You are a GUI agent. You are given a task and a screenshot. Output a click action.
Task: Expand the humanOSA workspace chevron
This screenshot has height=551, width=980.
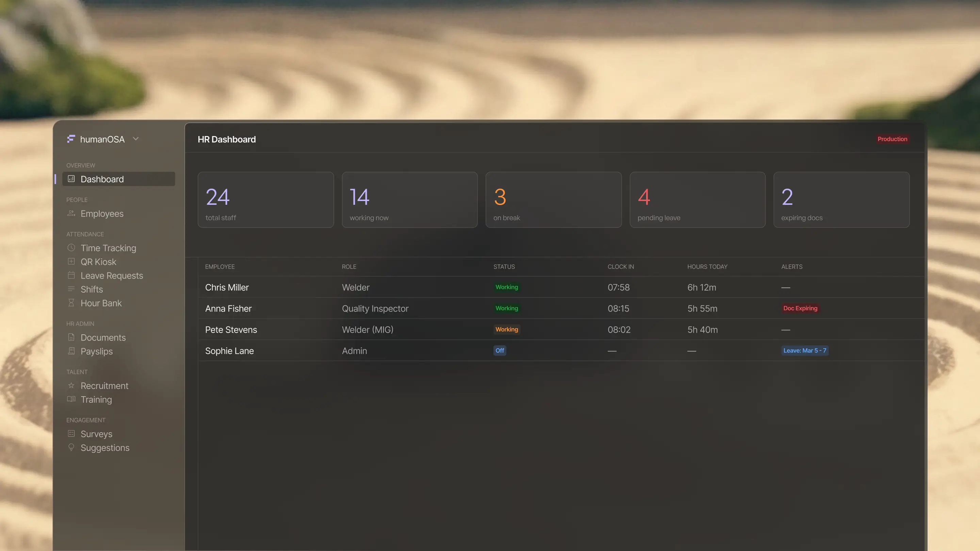pos(136,139)
